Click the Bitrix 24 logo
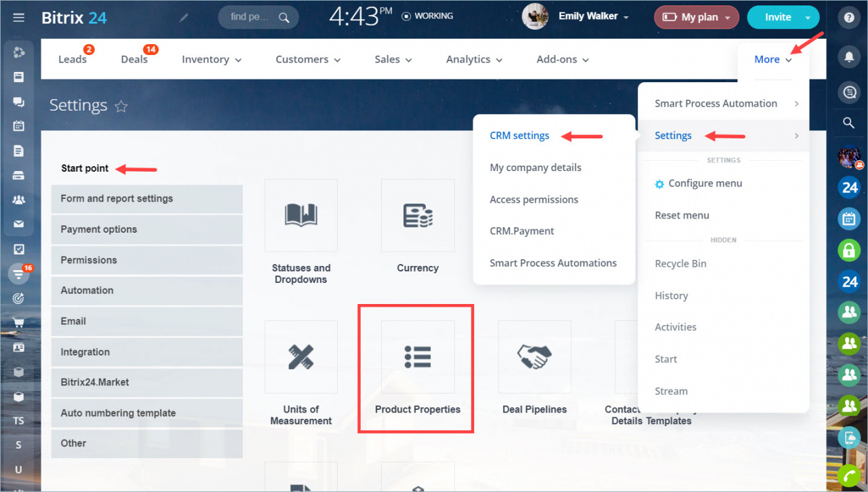The image size is (868, 492). [x=74, y=18]
